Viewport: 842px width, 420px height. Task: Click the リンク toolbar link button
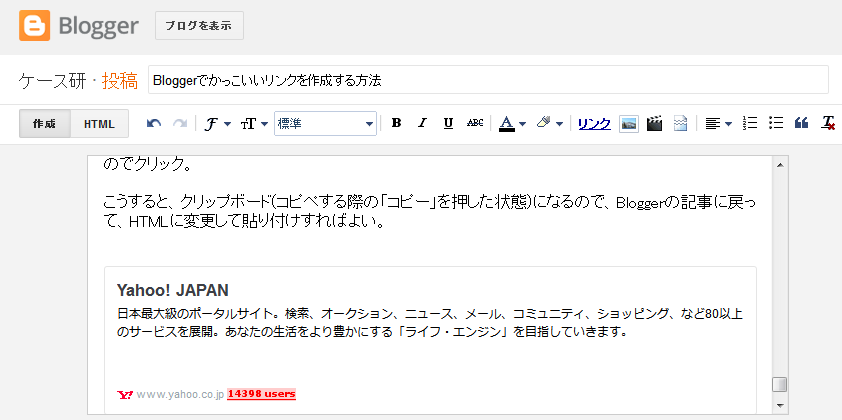[594, 124]
